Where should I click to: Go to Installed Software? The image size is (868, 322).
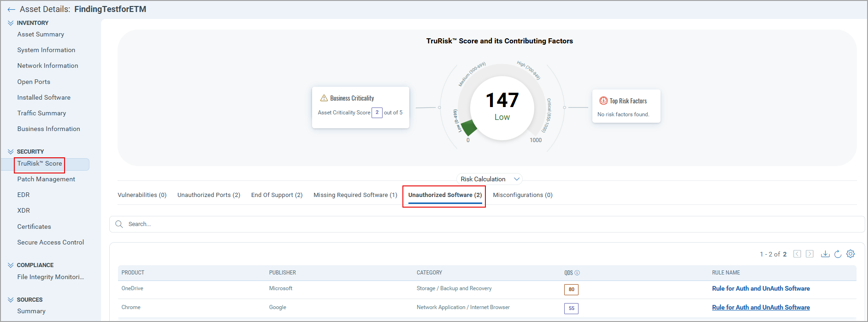[x=44, y=97]
